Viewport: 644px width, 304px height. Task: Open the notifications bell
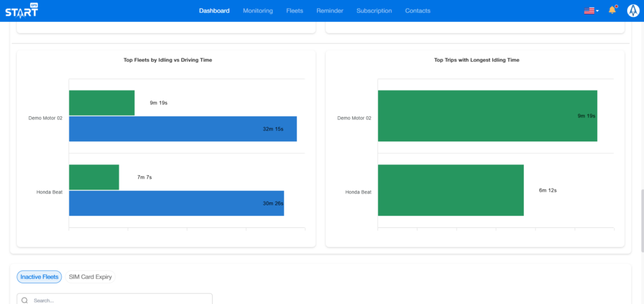point(612,11)
